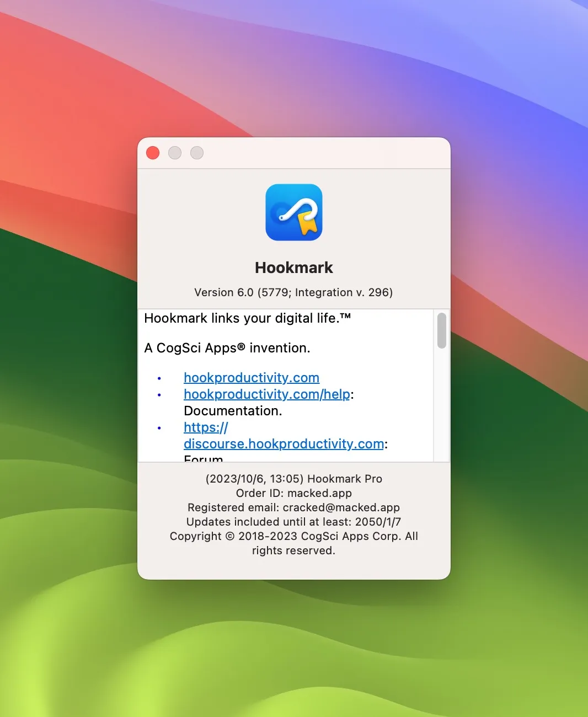Screen dimensions: 588x717
Task: Select the Hookmark title text
Action: point(293,267)
